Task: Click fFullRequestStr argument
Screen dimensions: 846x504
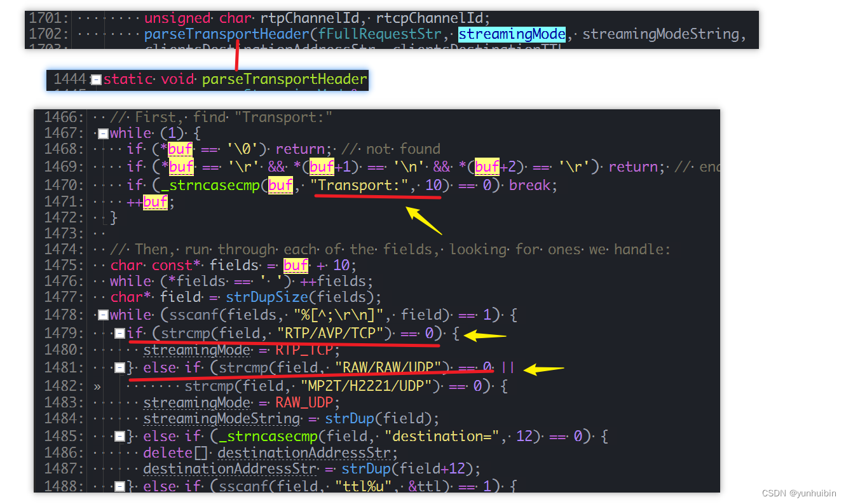Action: pos(379,34)
